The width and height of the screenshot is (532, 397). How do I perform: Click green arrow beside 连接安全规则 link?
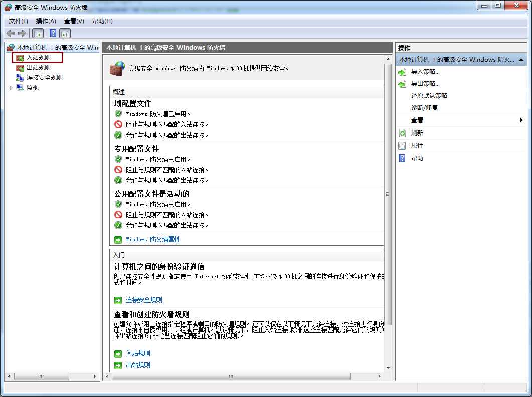(x=118, y=300)
